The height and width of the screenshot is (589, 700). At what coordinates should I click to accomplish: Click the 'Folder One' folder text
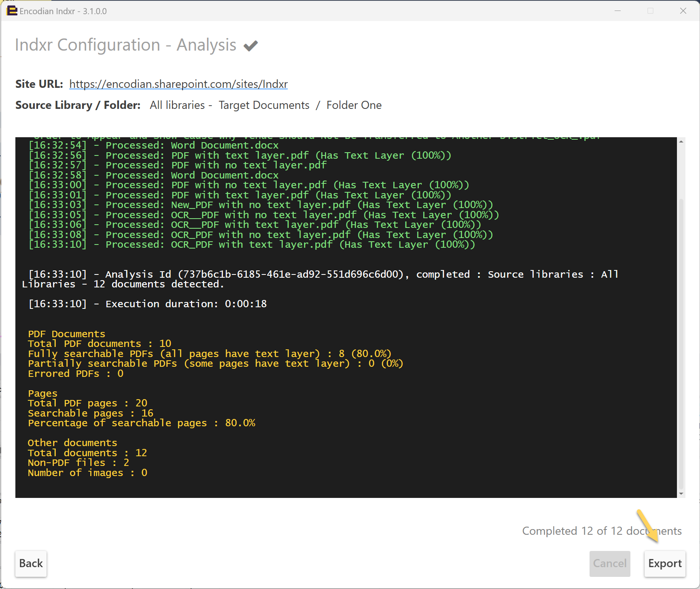(354, 105)
